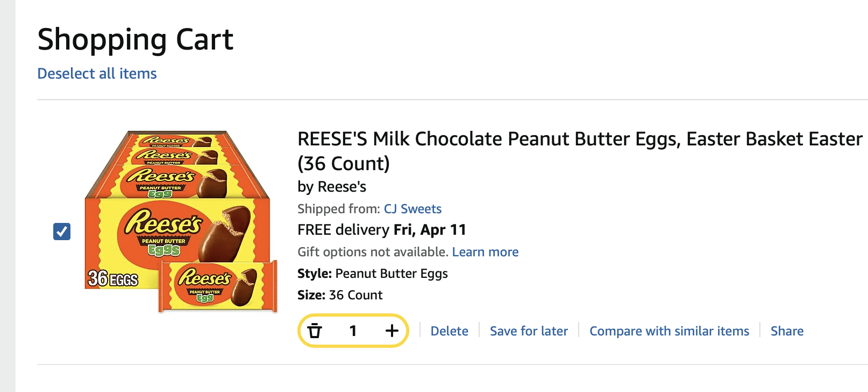Share the Reese's cart item
Image resolution: width=868 pixels, height=392 pixels.
(787, 331)
